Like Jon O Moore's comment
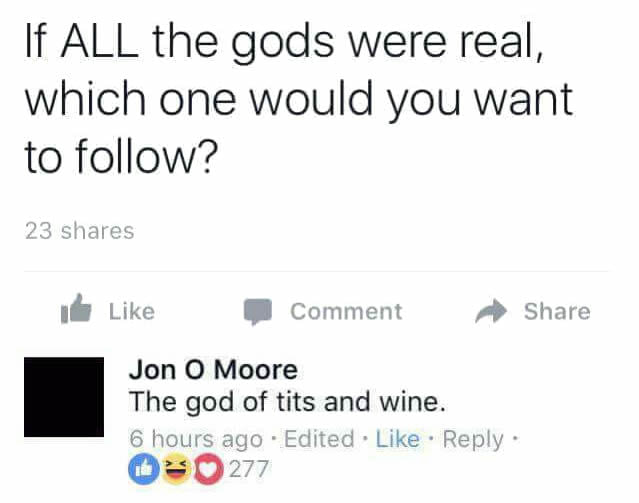 point(397,439)
